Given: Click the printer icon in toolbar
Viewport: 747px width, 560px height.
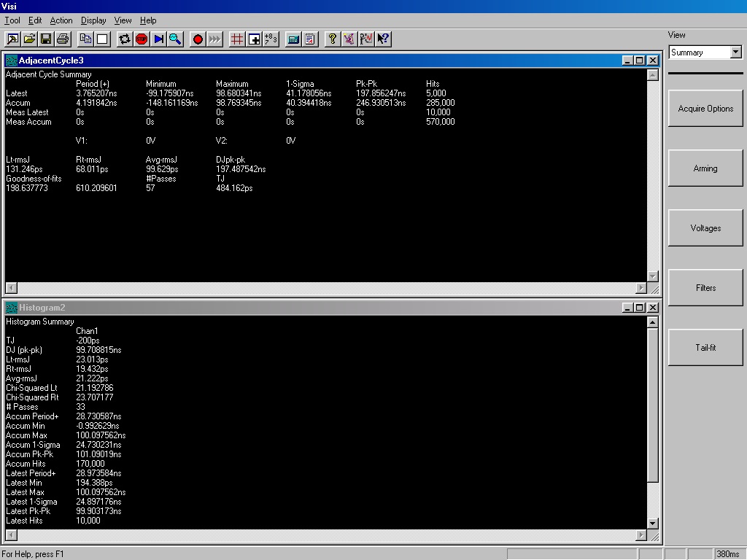Looking at the screenshot, I should [63, 39].
